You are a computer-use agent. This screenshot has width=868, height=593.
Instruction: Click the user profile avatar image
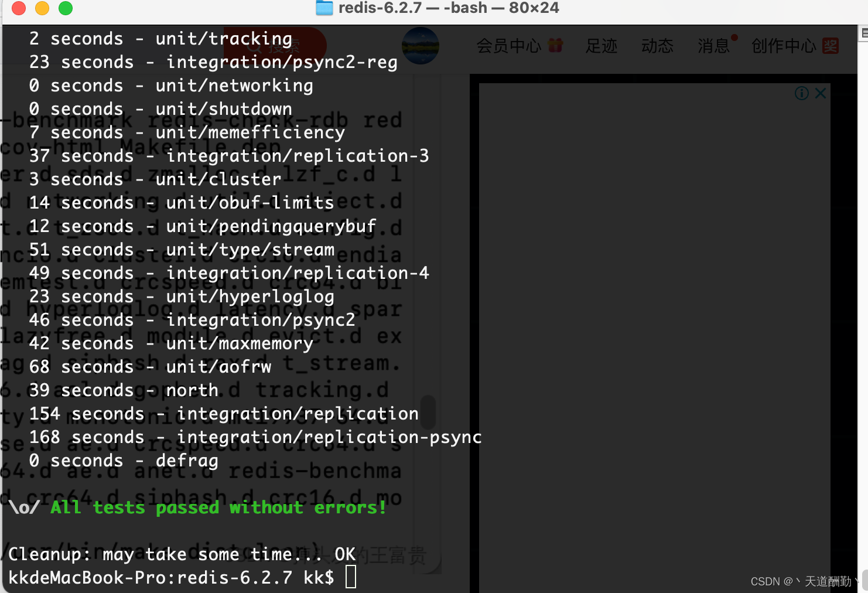point(421,46)
